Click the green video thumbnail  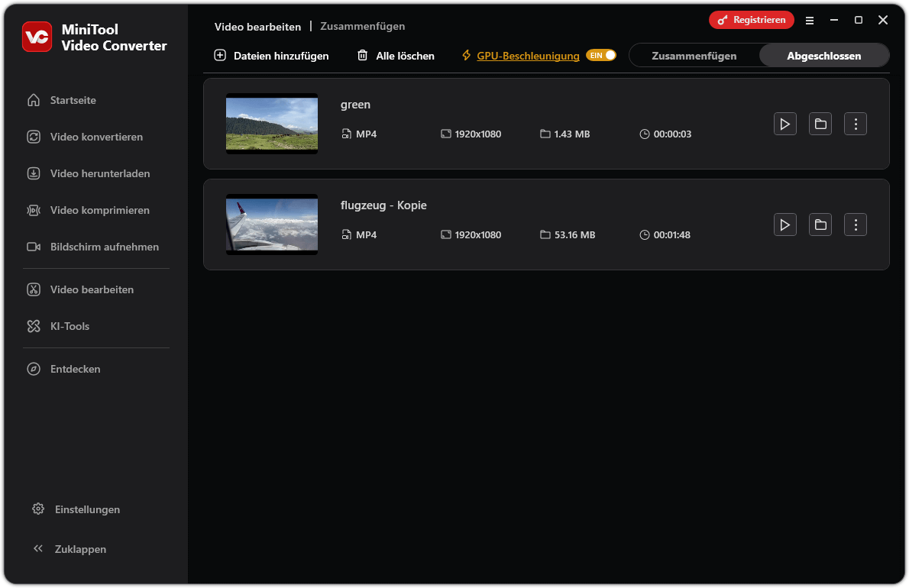coord(272,124)
